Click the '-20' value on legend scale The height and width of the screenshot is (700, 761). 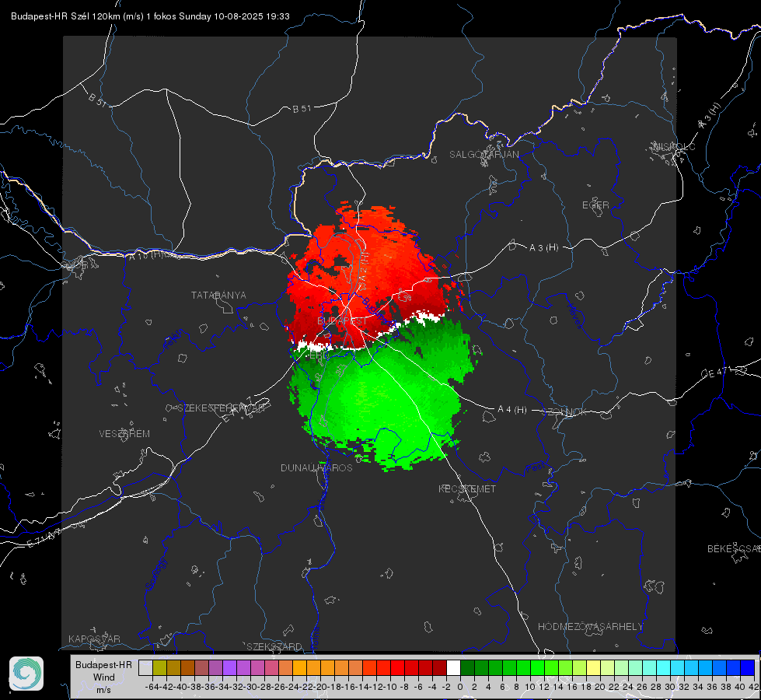(320, 687)
